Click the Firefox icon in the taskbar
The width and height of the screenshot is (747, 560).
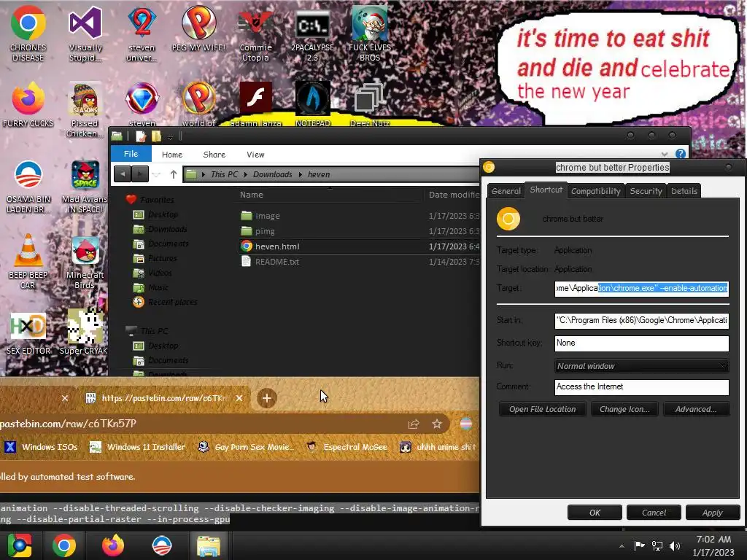(x=113, y=545)
